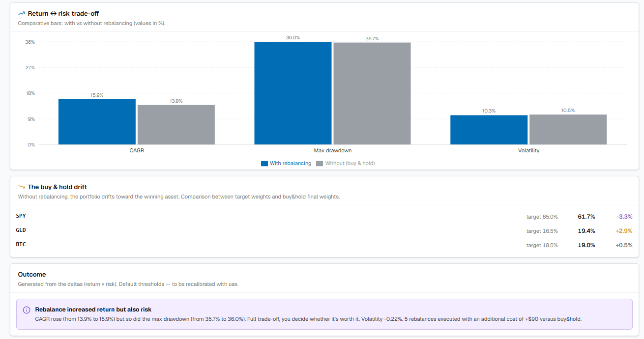The width and height of the screenshot is (644, 339).
Task: Select the blue CAGR bar showing 15.9%
Action: (97, 122)
